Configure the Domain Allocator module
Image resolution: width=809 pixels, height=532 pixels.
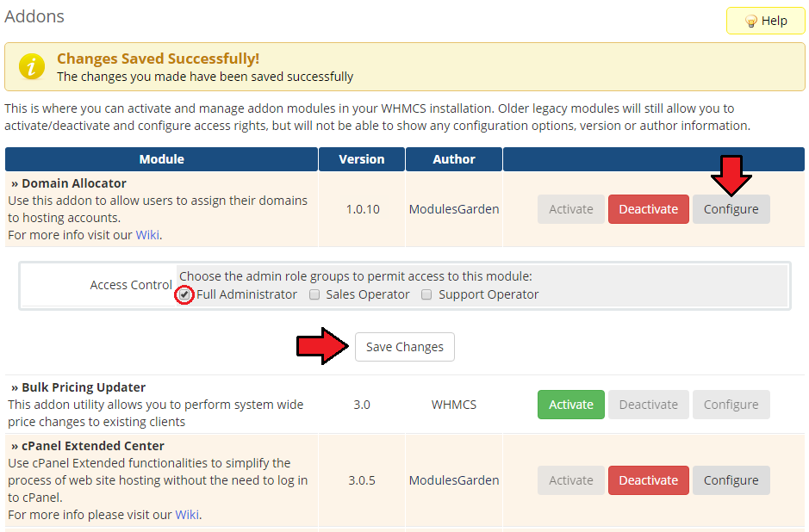click(x=731, y=209)
